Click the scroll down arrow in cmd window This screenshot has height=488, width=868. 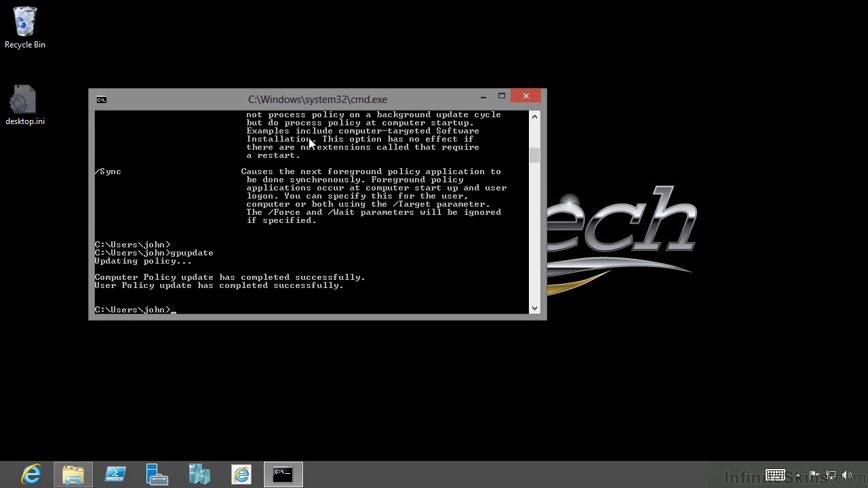click(x=534, y=308)
